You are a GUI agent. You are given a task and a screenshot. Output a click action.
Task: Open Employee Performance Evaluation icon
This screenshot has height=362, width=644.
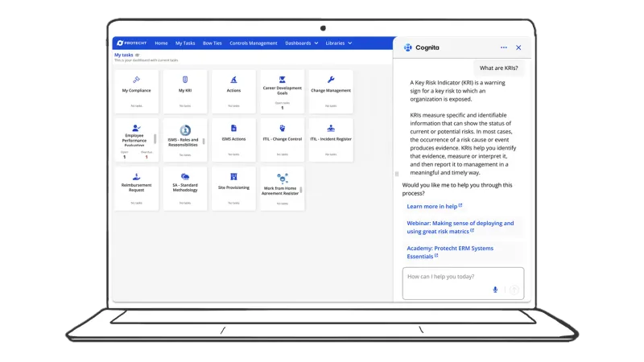[x=136, y=128]
